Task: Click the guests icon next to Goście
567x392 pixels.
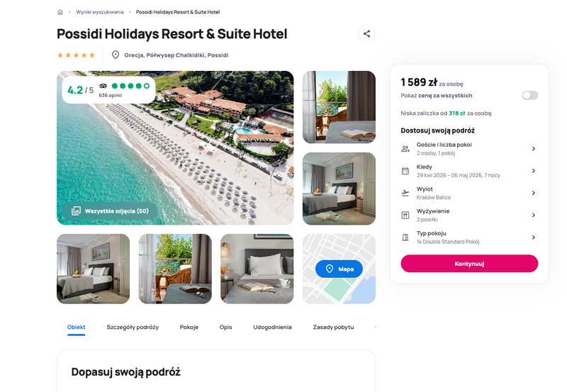Action: (x=405, y=149)
